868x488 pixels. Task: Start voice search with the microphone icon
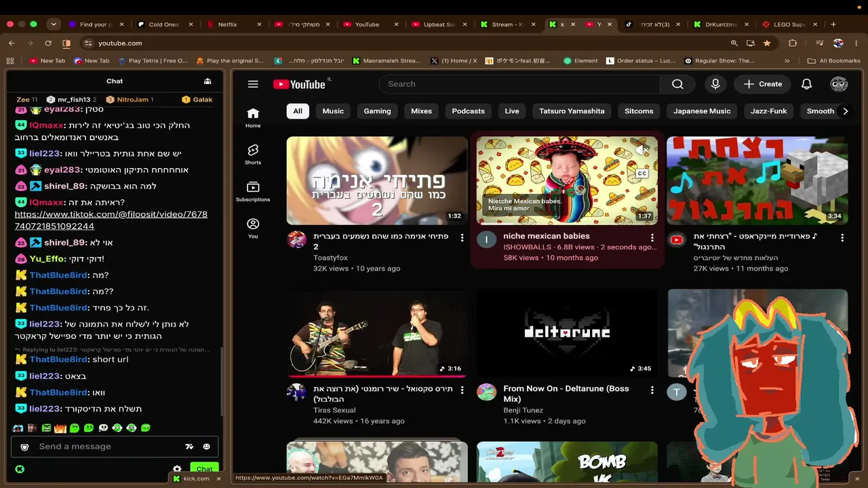click(715, 84)
